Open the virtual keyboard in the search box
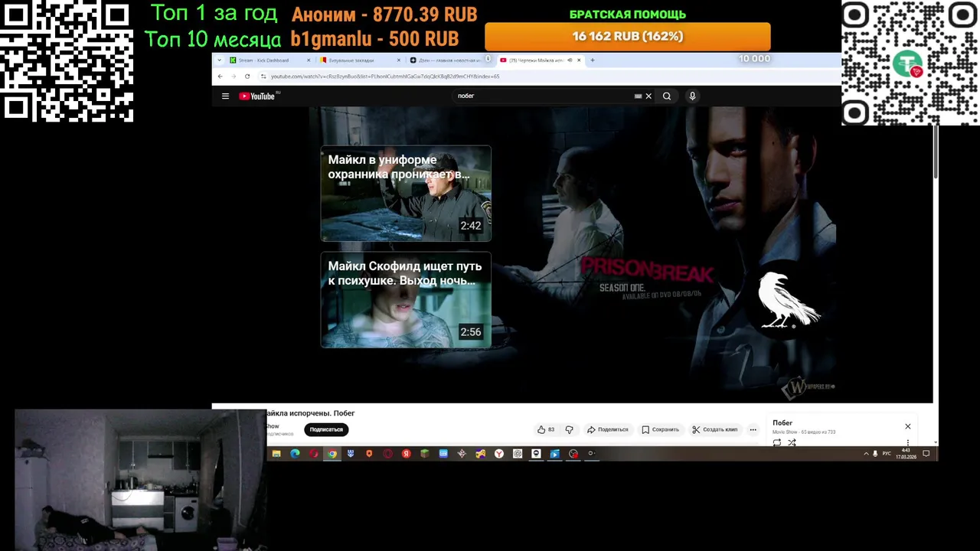Image resolution: width=980 pixels, height=551 pixels. (638, 96)
